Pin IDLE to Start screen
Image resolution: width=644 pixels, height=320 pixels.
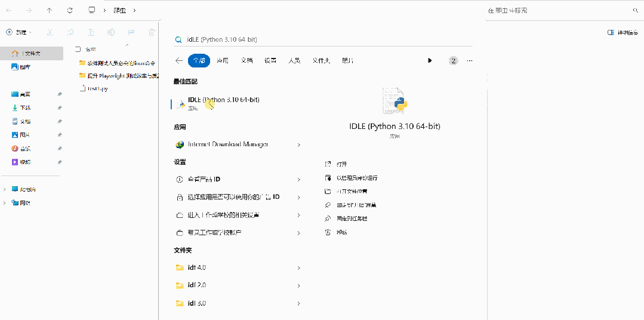(351, 205)
